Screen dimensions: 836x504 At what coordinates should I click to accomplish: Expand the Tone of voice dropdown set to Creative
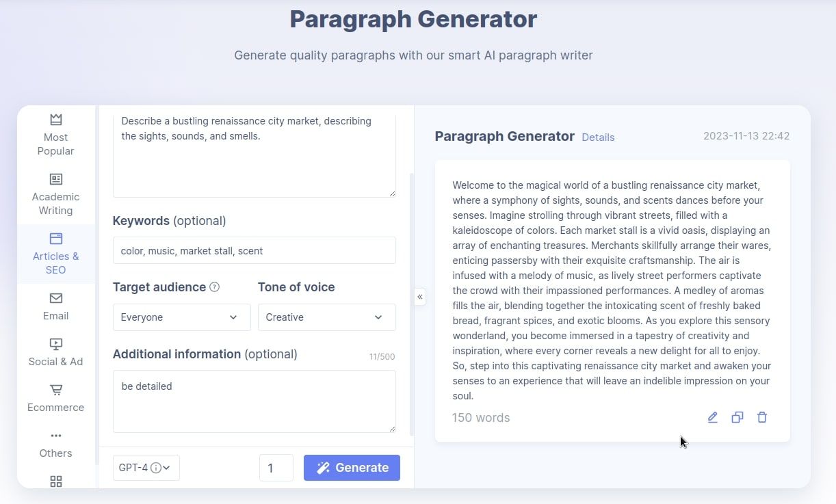(x=326, y=317)
